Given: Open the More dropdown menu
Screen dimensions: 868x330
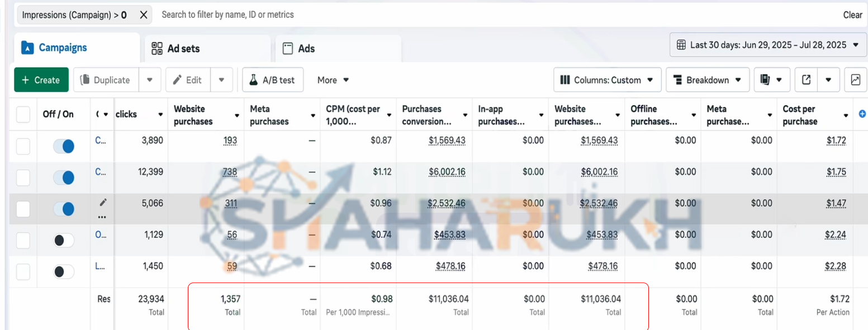Looking at the screenshot, I should 333,80.
